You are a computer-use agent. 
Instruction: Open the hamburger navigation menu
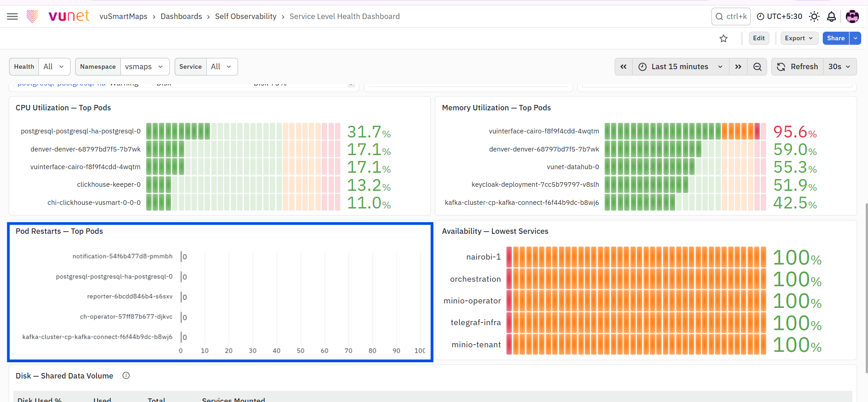(x=13, y=17)
